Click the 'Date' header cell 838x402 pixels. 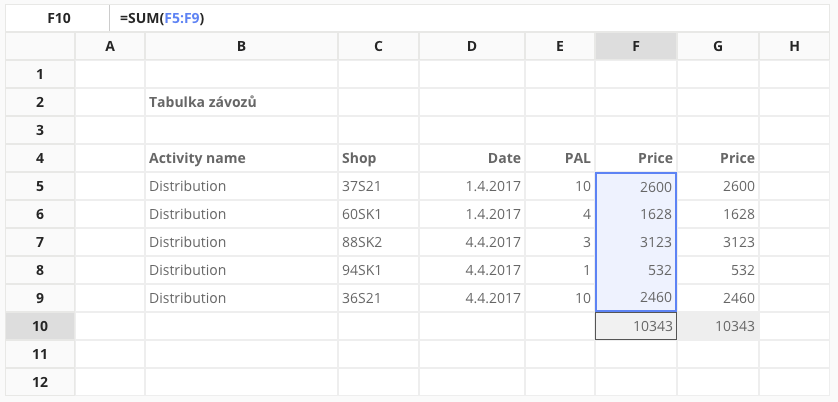point(472,158)
